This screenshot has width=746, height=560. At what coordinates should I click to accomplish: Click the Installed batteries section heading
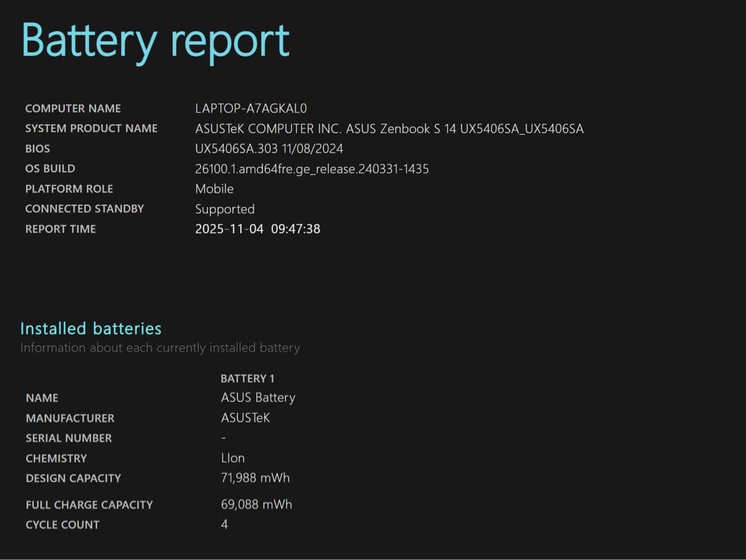pos(90,329)
